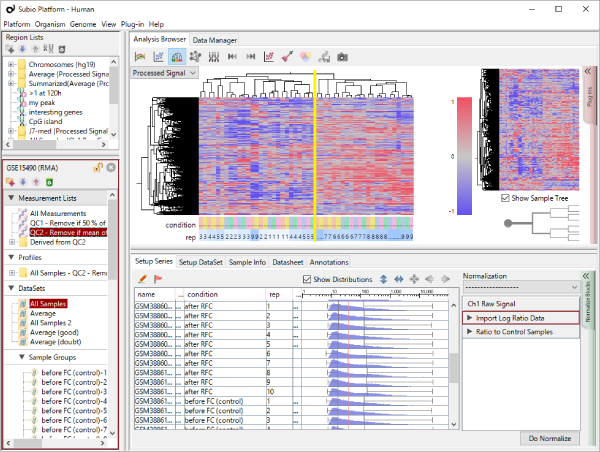Screen dimensions: 600x452
Task: Select the Average (good) dataset
Action: (x=54, y=332)
